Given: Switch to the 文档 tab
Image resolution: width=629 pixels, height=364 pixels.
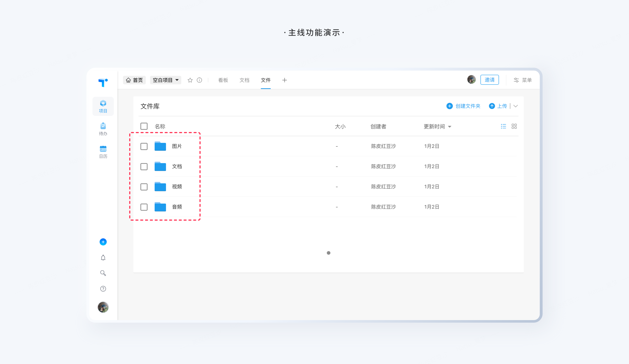Looking at the screenshot, I should (x=244, y=80).
